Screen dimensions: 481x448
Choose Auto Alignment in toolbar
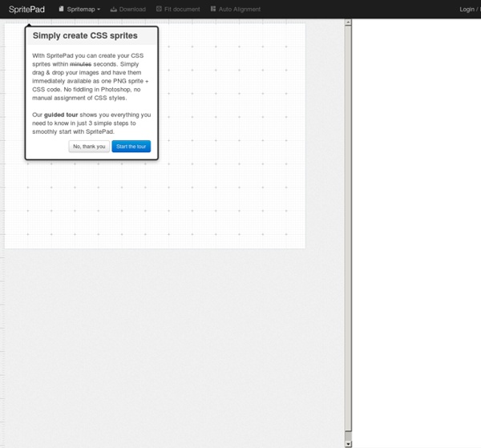click(x=236, y=9)
